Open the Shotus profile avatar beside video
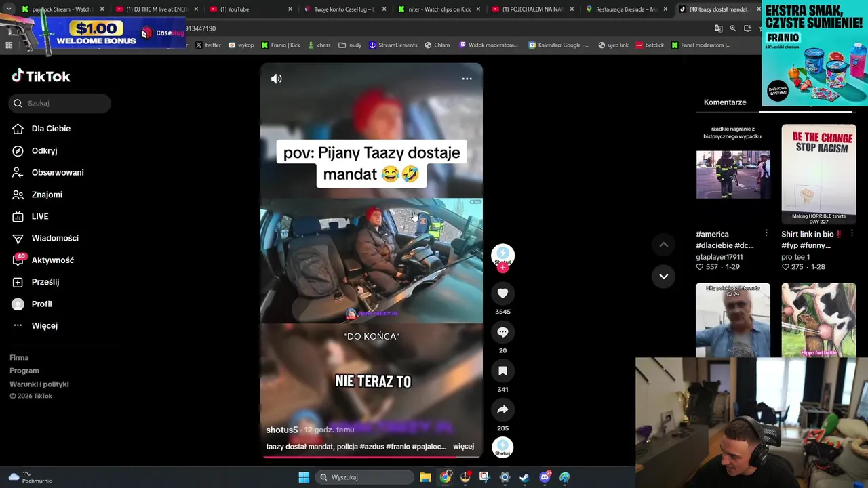The height and width of the screenshot is (488, 868). pos(502,255)
